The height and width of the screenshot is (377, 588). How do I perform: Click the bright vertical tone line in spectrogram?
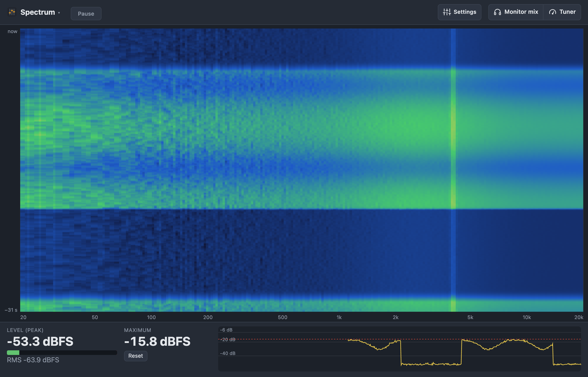pyautogui.click(x=453, y=170)
